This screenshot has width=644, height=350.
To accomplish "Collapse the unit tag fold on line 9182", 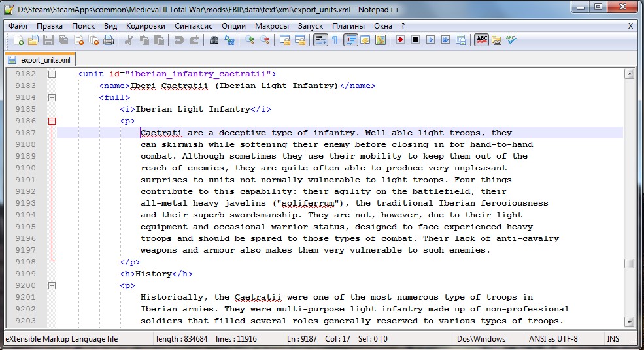I will (52, 74).
